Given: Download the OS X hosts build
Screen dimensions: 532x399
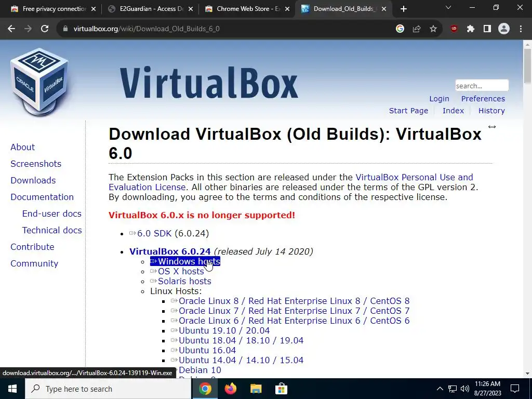Looking at the screenshot, I should point(177,271).
